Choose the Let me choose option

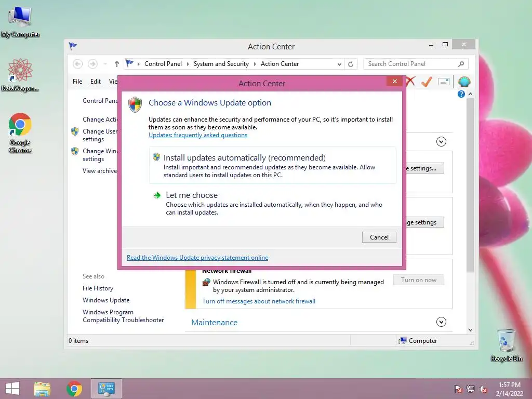(272, 203)
